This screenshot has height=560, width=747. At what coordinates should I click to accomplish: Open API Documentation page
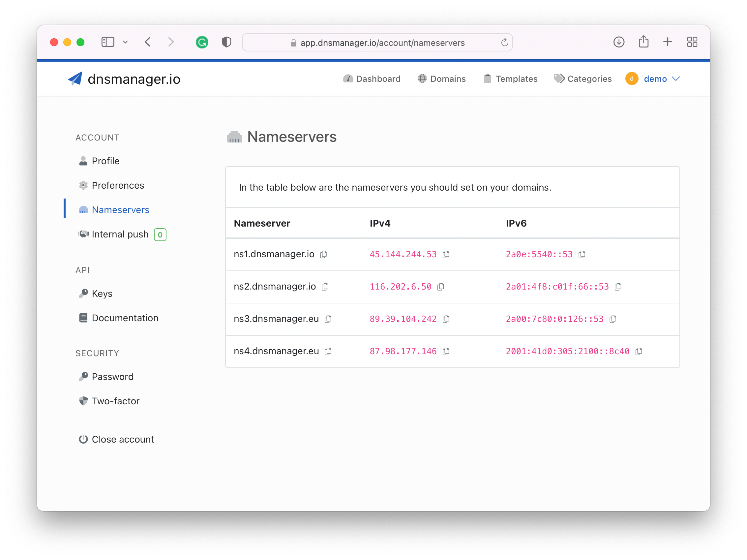118,318
